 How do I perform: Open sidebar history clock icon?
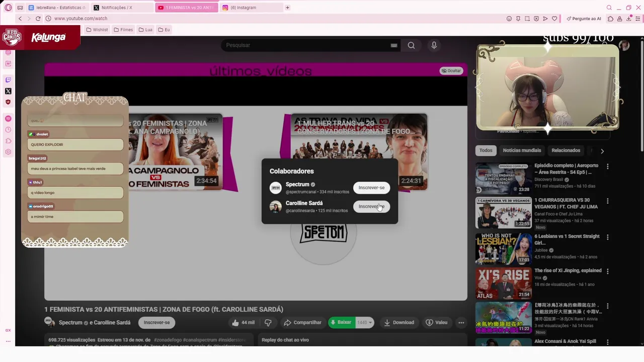(x=8, y=130)
